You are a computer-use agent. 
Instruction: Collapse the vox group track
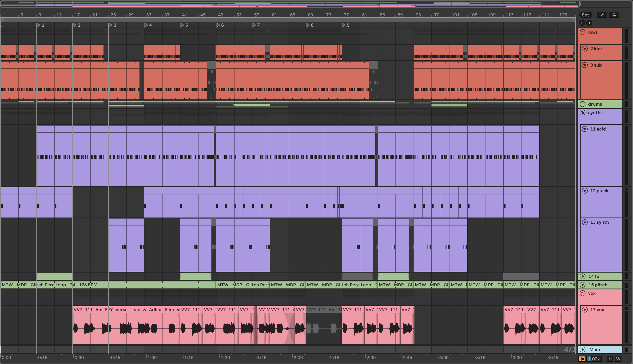click(583, 293)
